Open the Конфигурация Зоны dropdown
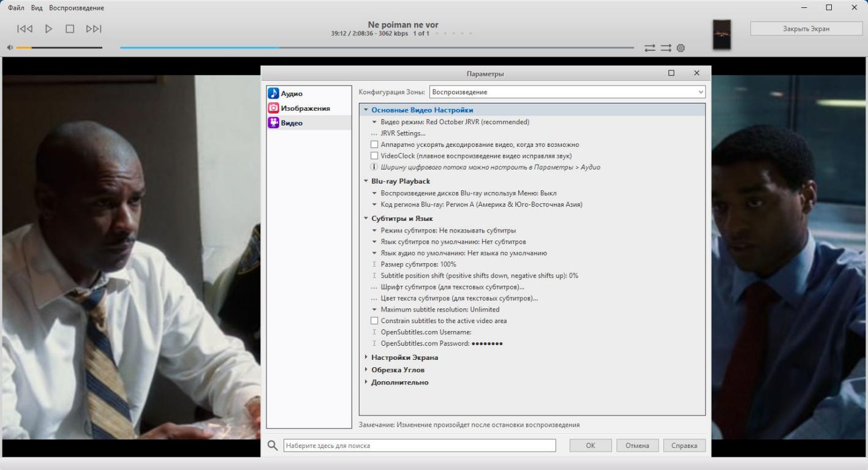The image size is (868, 470). click(x=567, y=92)
